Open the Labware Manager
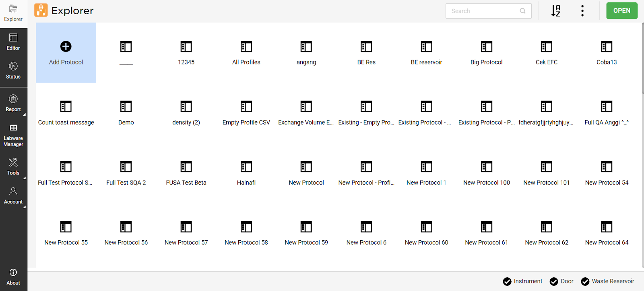 tap(13, 135)
